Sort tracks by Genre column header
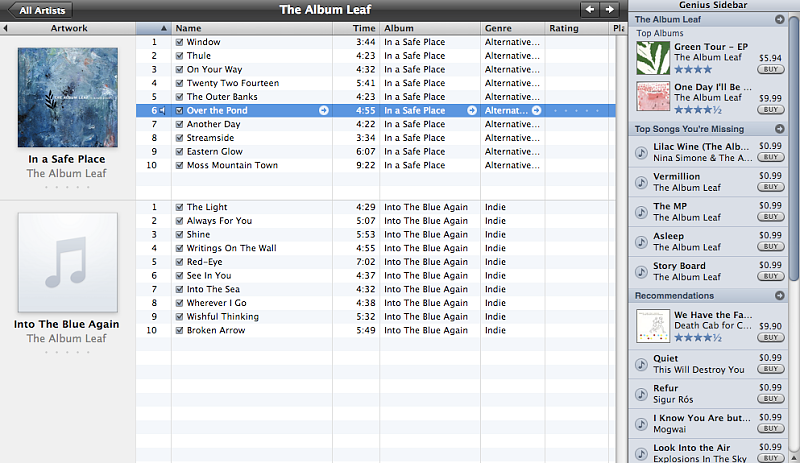This screenshot has width=800, height=463. [x=513, y=28]
